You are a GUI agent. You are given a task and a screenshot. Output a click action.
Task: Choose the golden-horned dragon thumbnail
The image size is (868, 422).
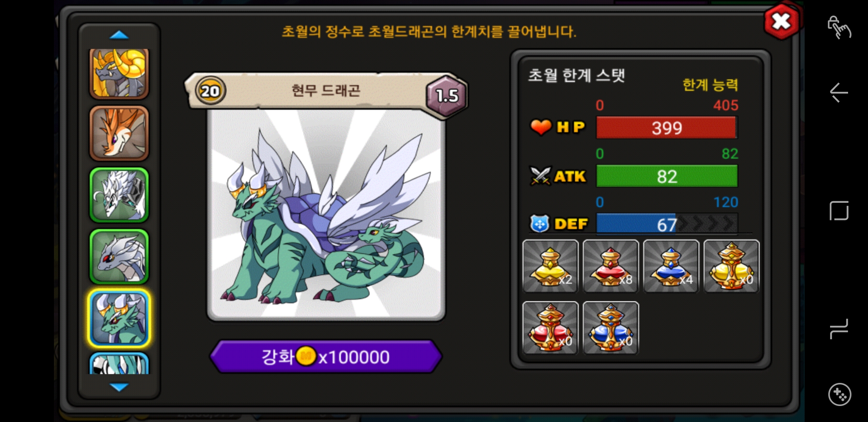click(x=119, y=73)
